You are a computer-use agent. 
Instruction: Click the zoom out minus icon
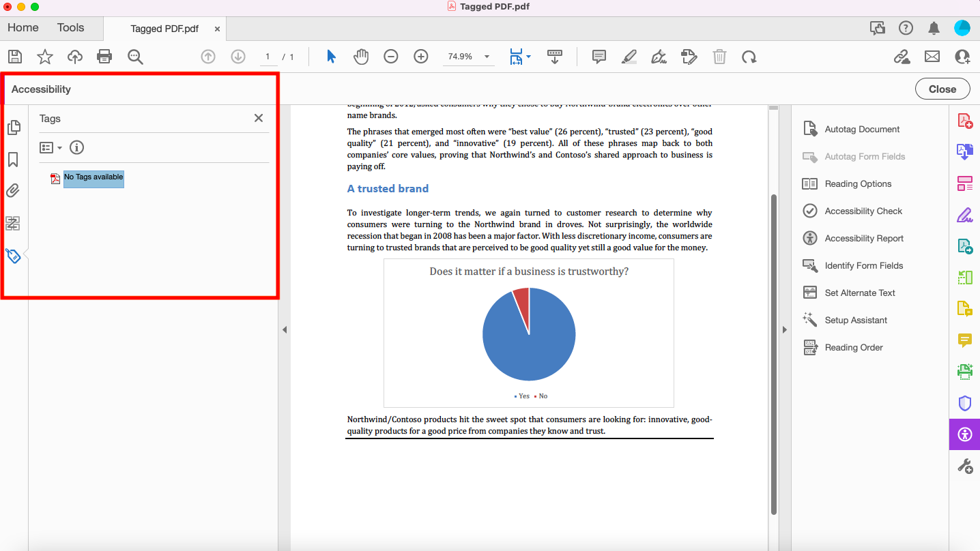(x=391, y=57)
